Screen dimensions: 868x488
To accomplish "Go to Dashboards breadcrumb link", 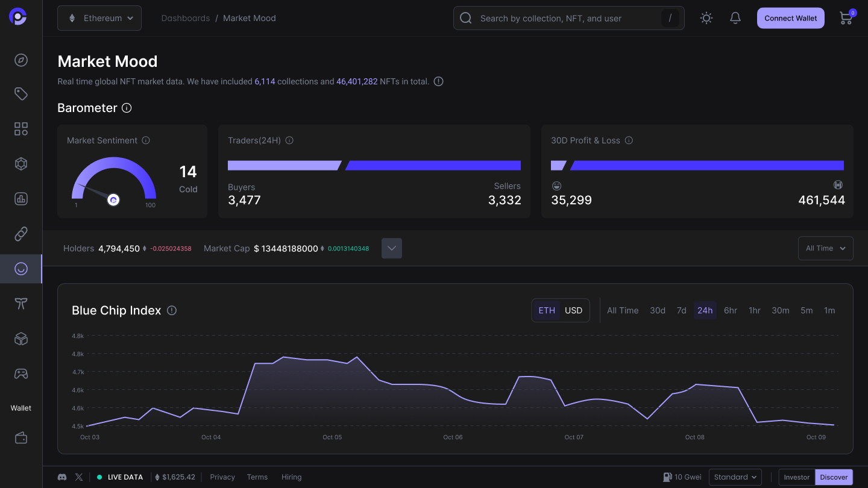I will [x=186, y=18].
